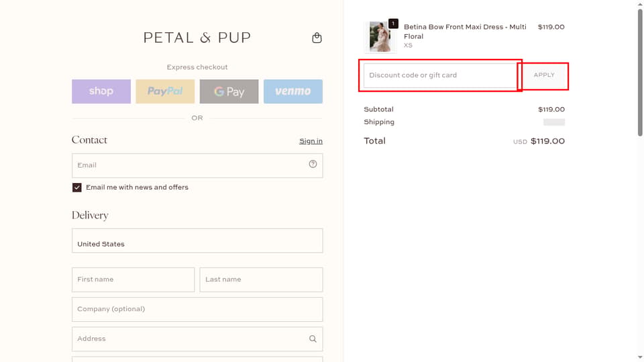Viewport: 644px width, 362px height.
Task: Click the XS size text
Action: point(408,46)
